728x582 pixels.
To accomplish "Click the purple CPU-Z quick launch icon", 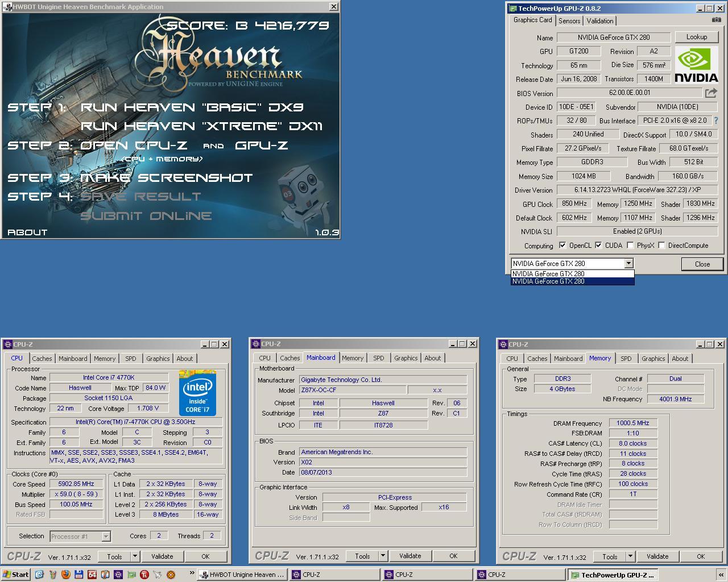I will [x=118, y=575].
